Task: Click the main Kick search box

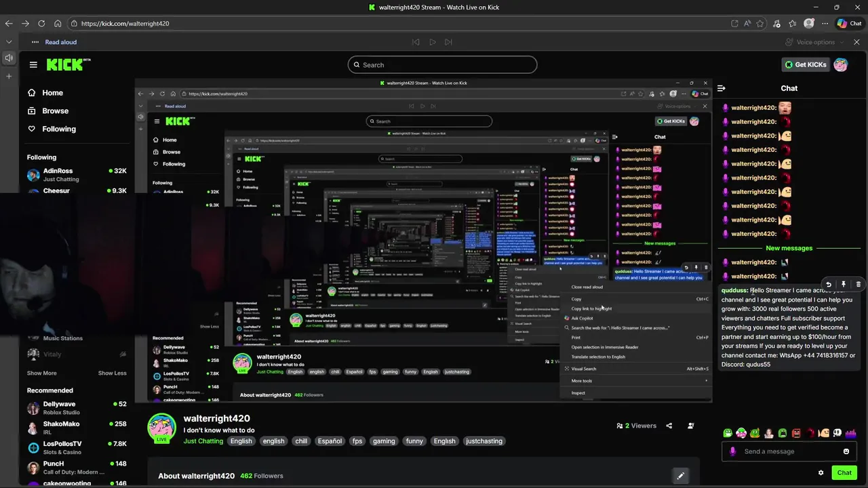Action: [x=442, y=65]
